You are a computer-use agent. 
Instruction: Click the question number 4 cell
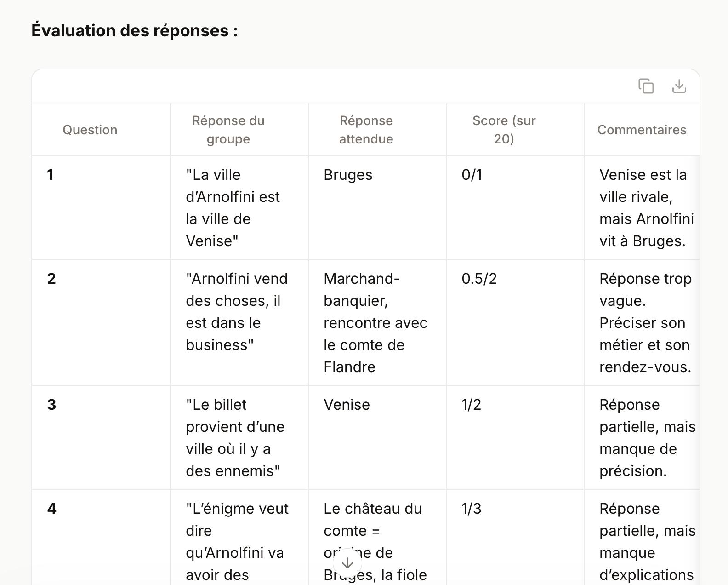(51, 509)
